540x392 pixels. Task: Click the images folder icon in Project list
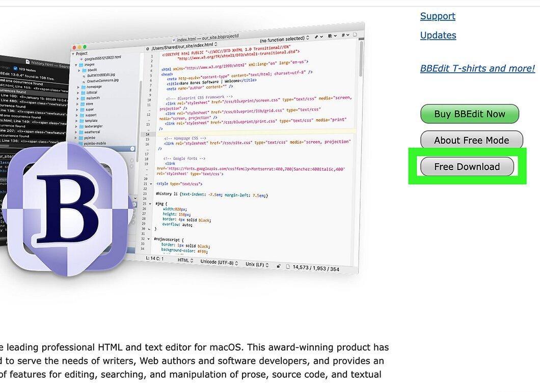(81, 64)
